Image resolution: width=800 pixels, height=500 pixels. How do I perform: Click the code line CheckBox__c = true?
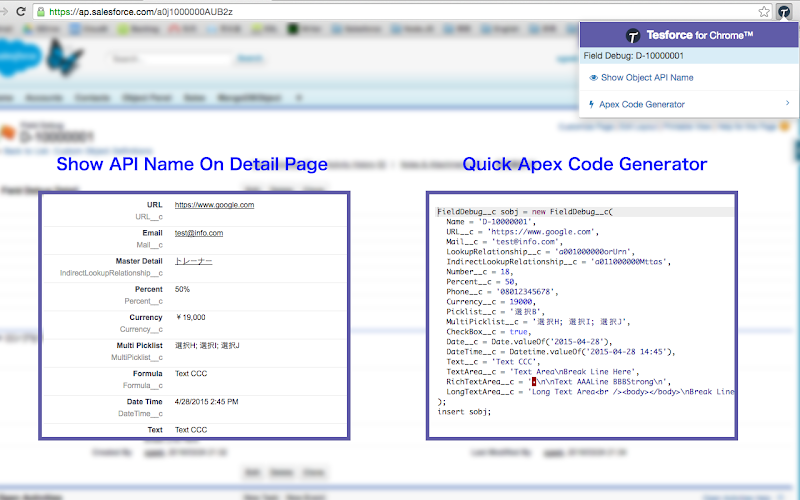(x=489, y=332)
